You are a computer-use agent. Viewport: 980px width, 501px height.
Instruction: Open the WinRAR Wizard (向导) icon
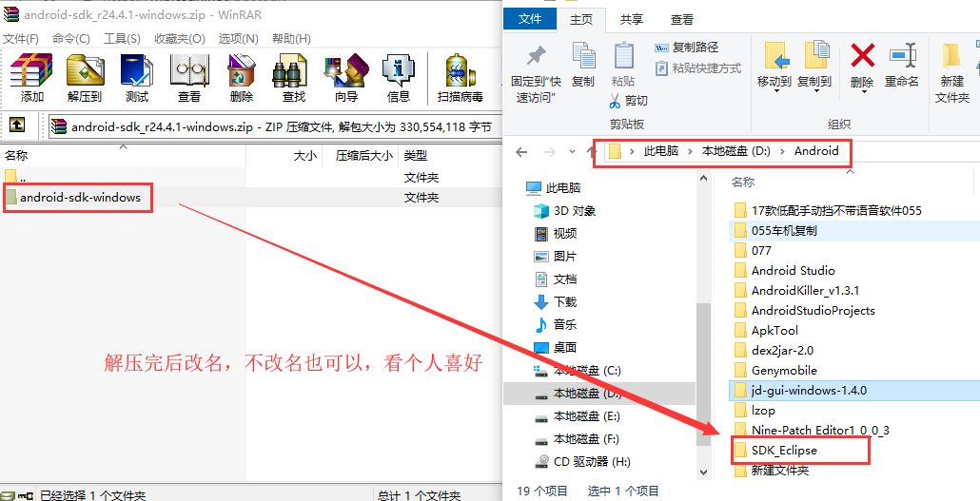pos(345,70)
